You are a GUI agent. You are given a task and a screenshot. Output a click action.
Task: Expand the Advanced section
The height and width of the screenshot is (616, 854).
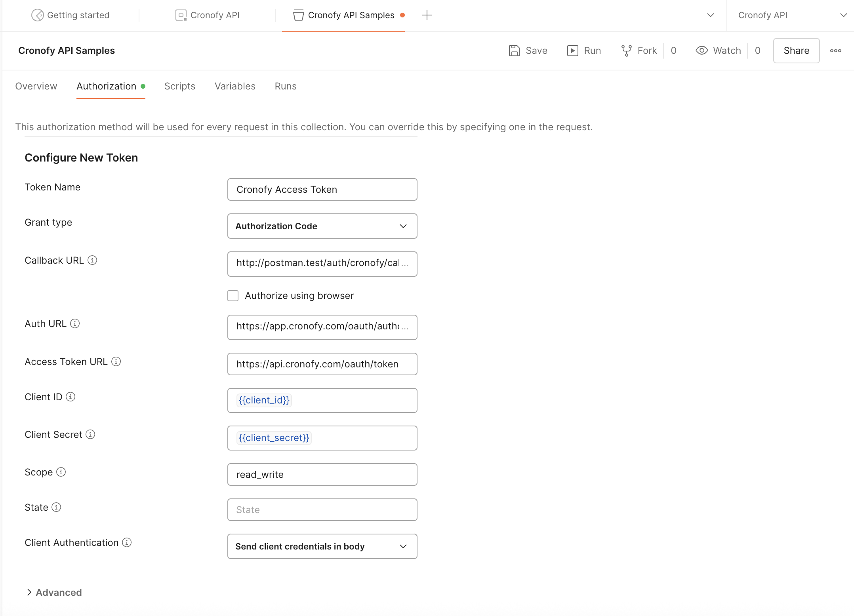54,592
